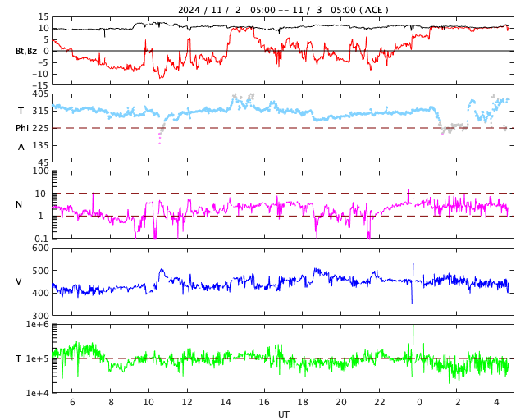Image resolution: width=525 pixels, height=420 pixels.
Task: Click the '12' hour tick on UT axis
Action: 187,402
